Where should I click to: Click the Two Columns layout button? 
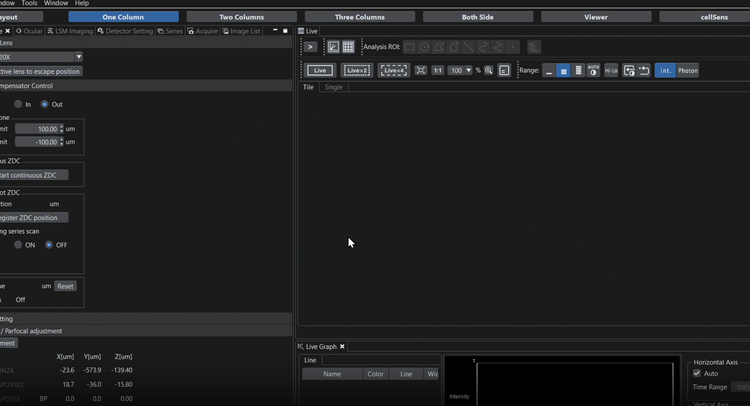point(241,17)
